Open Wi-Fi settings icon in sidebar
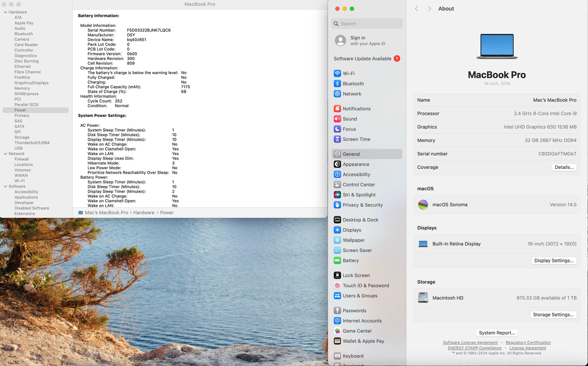This screenshot has height=366, width=588. 337,74
